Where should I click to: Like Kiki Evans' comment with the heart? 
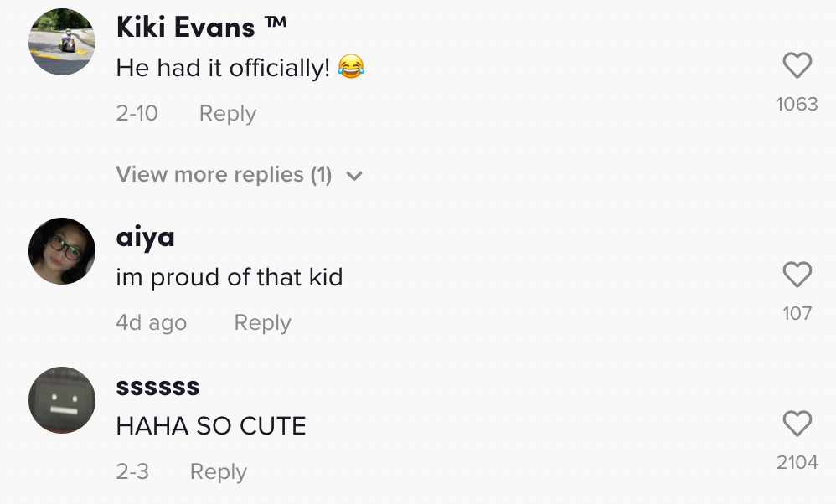797,65
